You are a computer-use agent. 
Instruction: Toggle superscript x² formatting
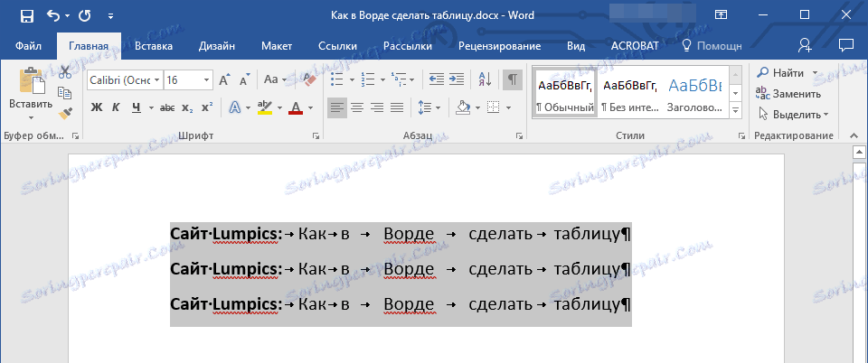click(206, 107)
